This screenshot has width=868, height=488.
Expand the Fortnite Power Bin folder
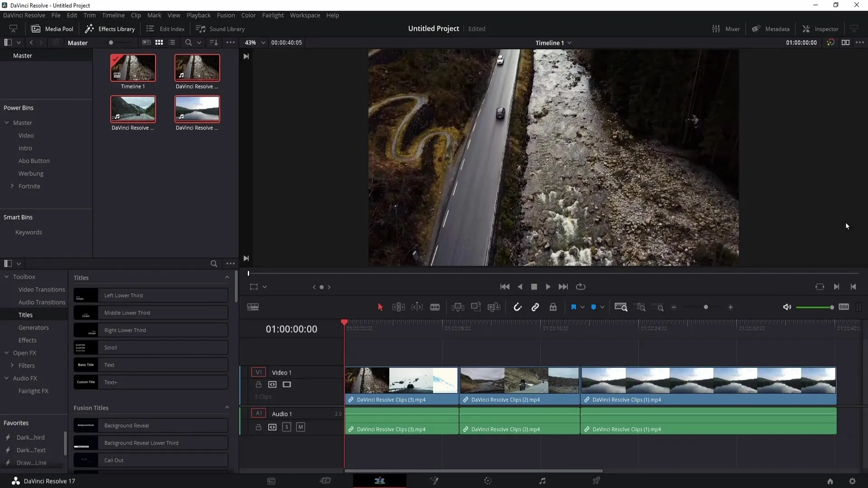[12, 186]
